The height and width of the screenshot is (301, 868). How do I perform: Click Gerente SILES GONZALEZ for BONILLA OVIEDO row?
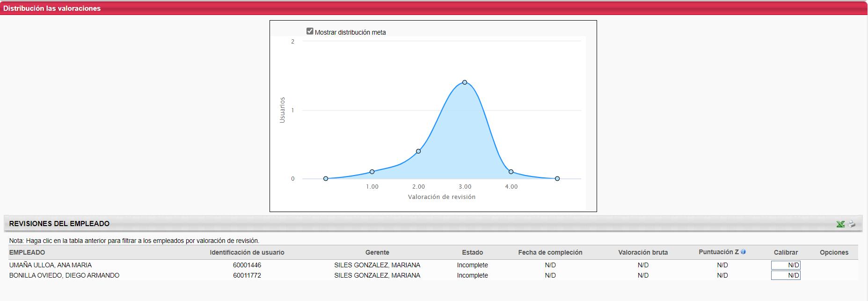click(377, 275)
